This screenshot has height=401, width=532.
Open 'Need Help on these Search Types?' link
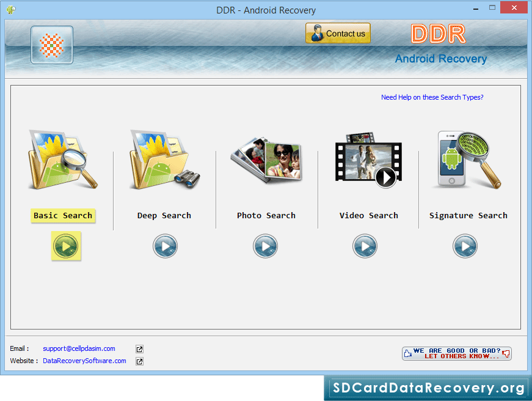coord(432,97)
